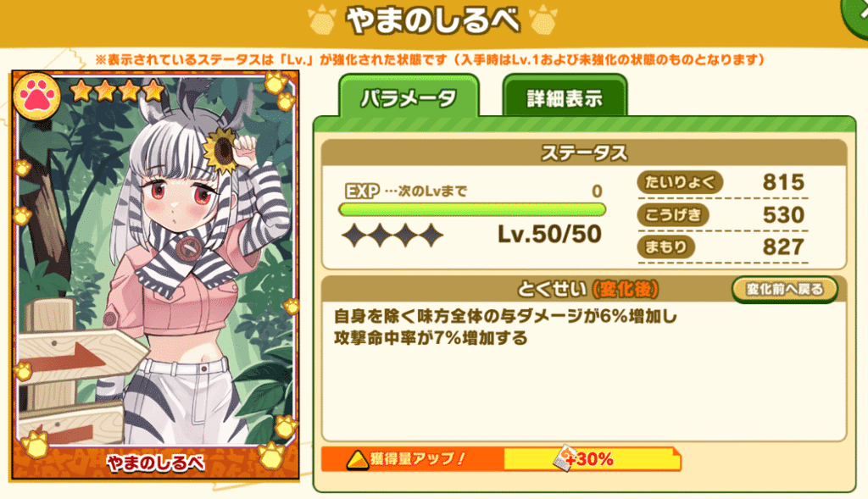Click the 変化前へ戻る button
The height and width of the screenshot is (499, 868).
(784, 290)
